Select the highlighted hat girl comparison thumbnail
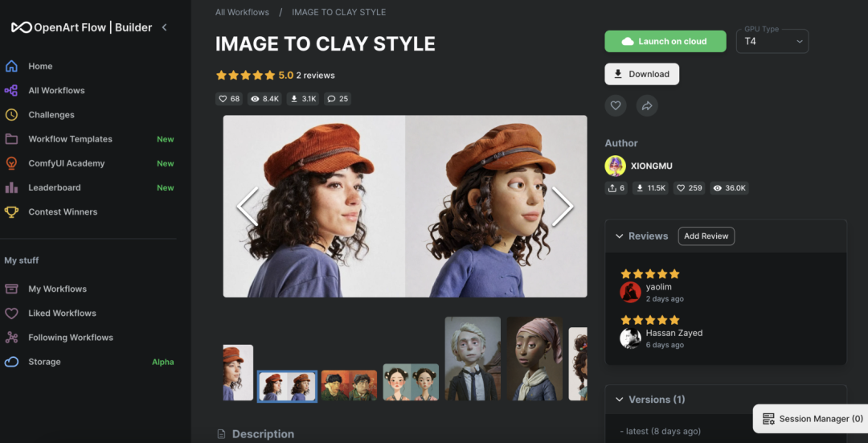868x443 pixels. coord(287,386)
